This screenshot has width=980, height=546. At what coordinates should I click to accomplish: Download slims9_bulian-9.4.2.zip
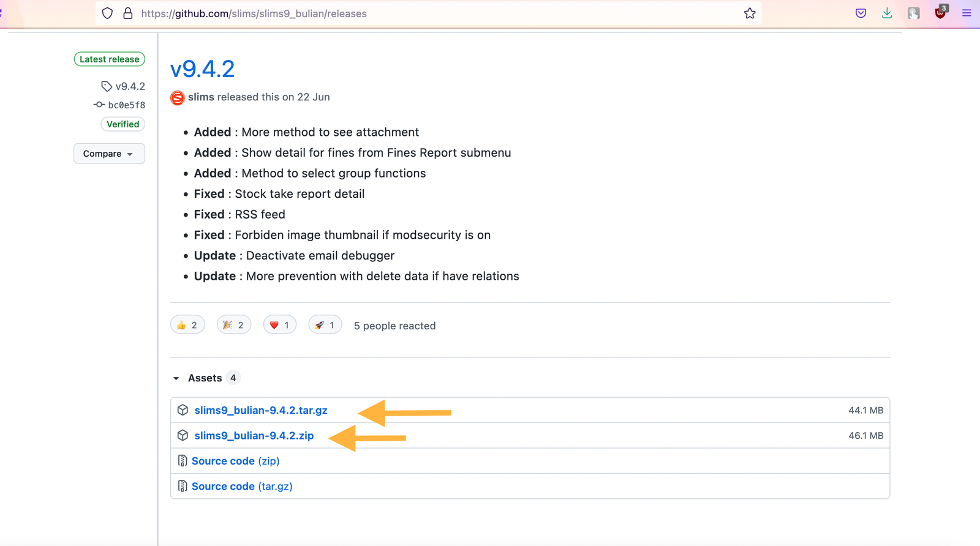click(254, 436)
